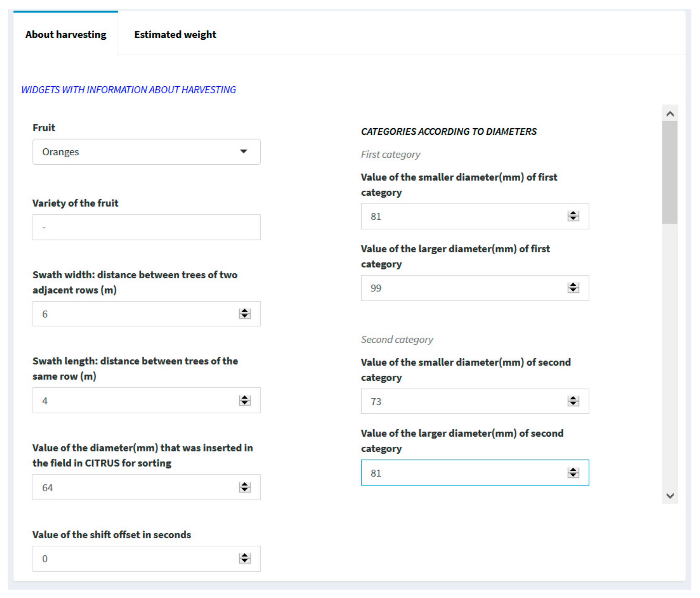Focus the Swath length input showing 4
The image size is (700, 598).
pyautogui.click(x=135, y=400)
